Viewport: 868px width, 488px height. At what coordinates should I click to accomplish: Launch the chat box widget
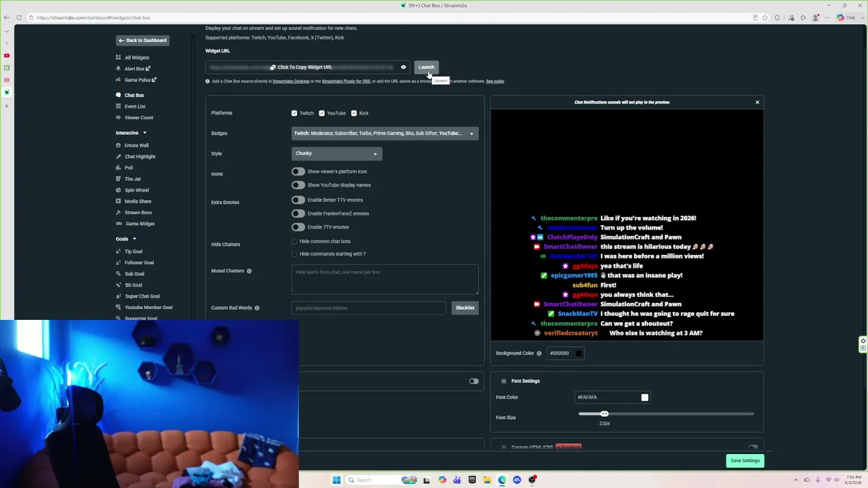pyautogui.click(x=426, y=67)
